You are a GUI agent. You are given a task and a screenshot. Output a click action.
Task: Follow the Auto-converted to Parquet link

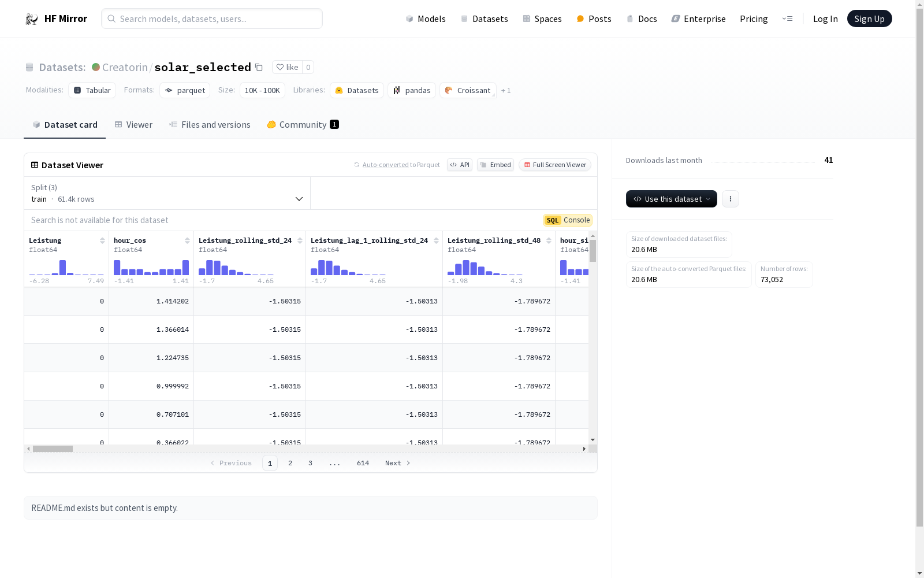pyautogui.click(x=385, y=165)
